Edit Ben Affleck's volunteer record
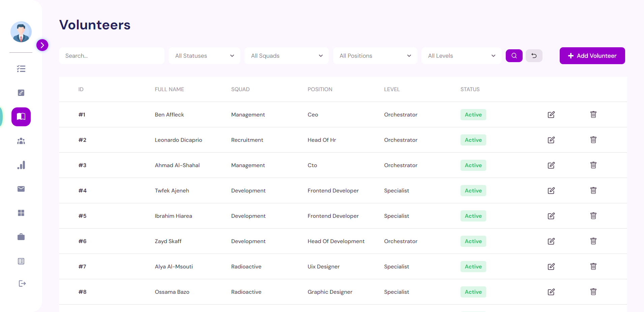The width and height of the screenshot is (644, 312). click(x=551, y=114)
